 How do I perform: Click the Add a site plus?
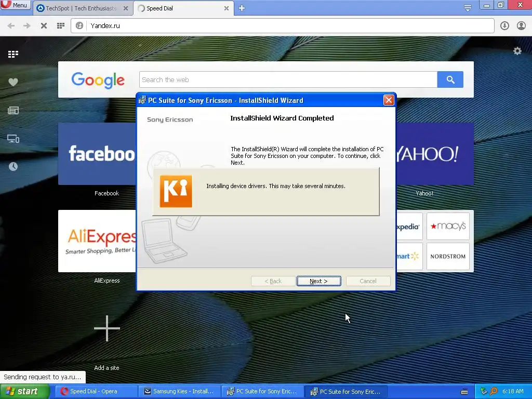(x=107, y=328)
